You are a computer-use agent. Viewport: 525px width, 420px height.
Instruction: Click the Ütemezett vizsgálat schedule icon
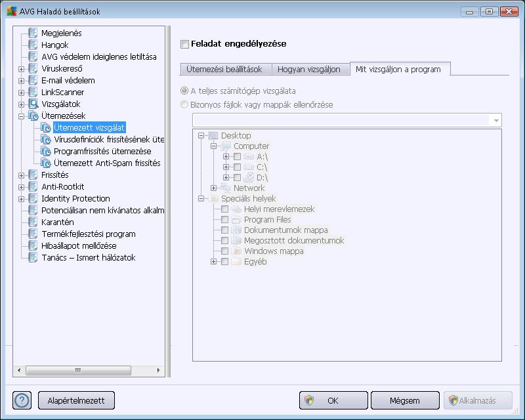point(45,127)
